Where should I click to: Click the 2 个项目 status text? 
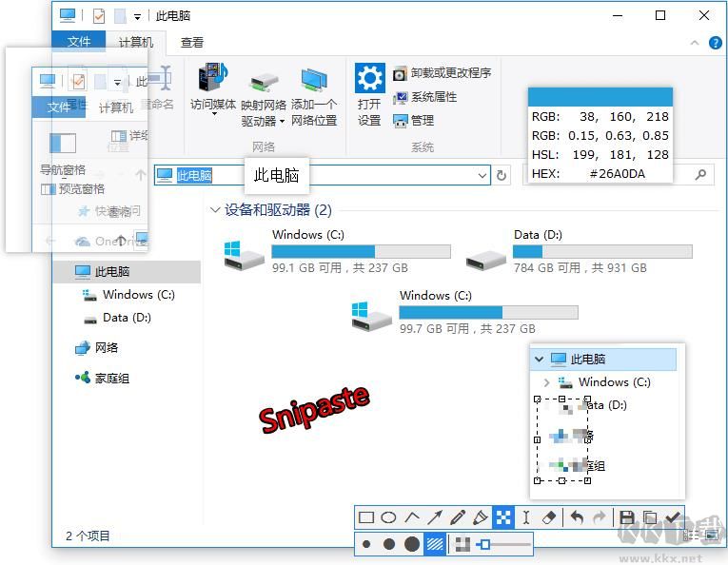coord(88,536)
